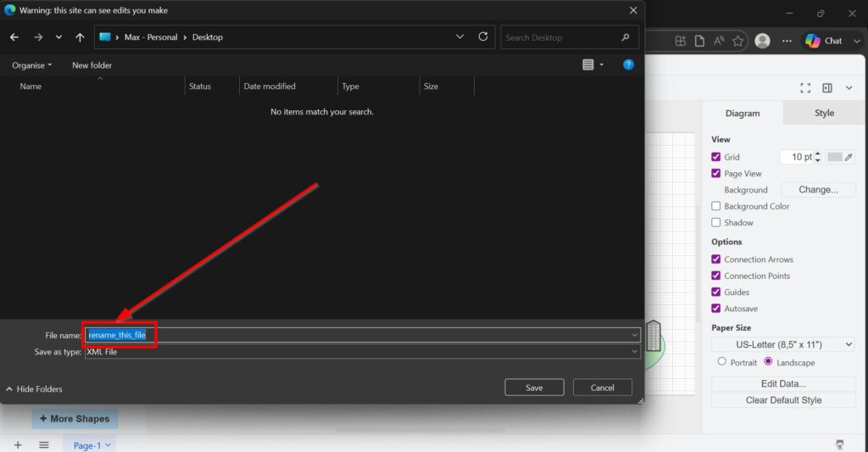Open the Organise menu

point(31,64)
